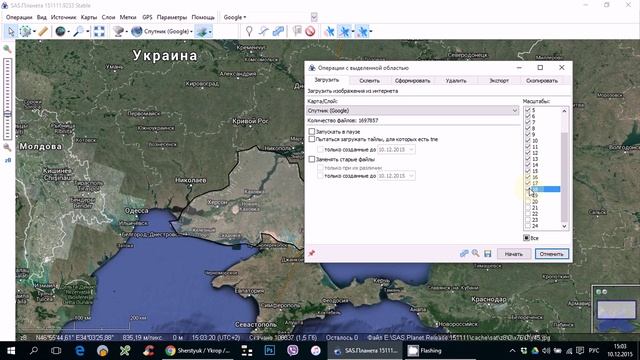Screen dimensions: 640x360
Task: Click the Одесса label on the map
Action: click(137, 211)
